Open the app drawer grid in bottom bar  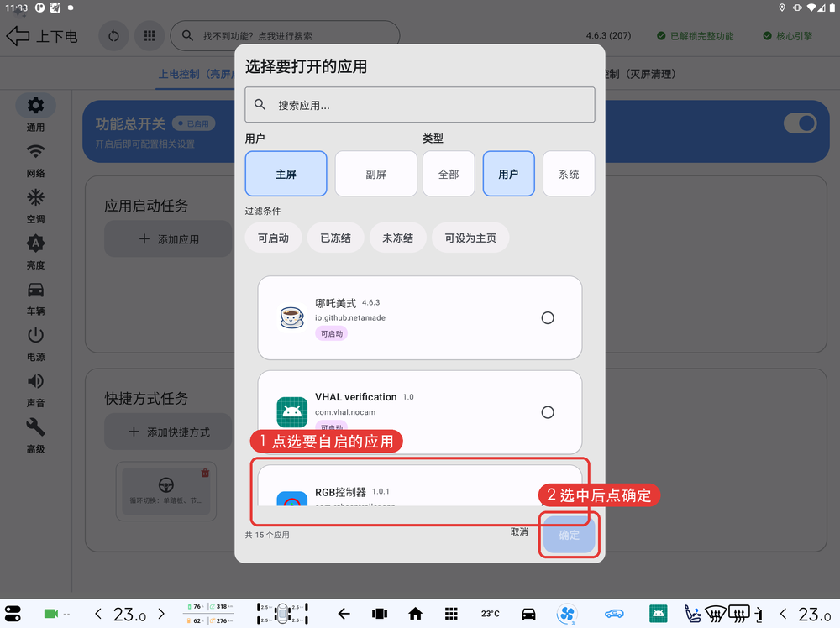click(451, 614)
